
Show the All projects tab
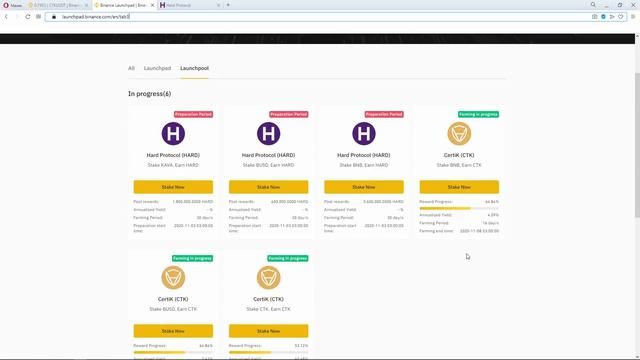point(131,68)
